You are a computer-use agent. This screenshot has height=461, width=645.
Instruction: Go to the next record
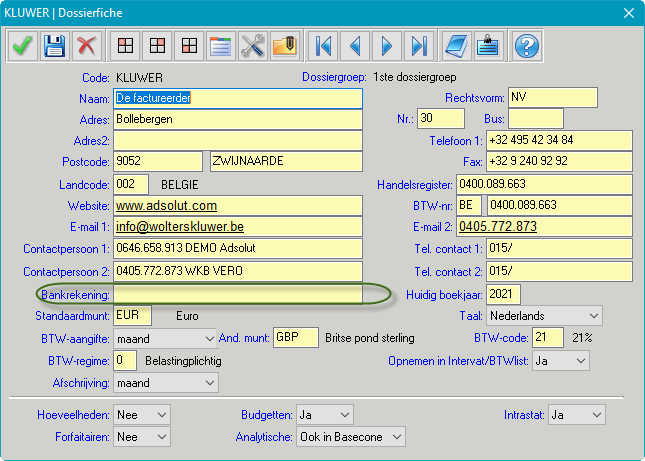pos(386,46)
